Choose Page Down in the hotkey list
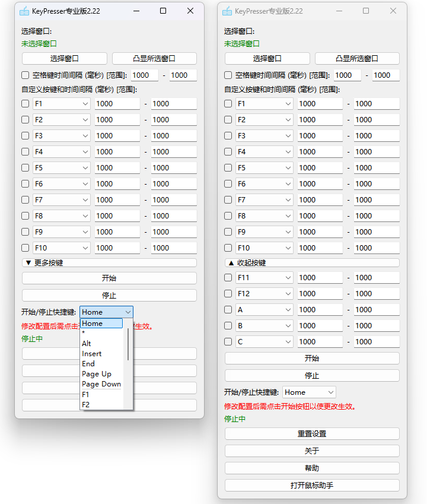 click(101, 384)
